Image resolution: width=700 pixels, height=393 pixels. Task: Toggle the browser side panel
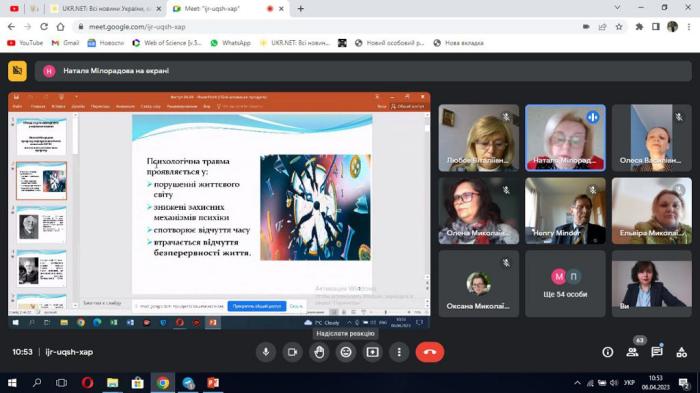pyautogui.click(x=656, y=27)
